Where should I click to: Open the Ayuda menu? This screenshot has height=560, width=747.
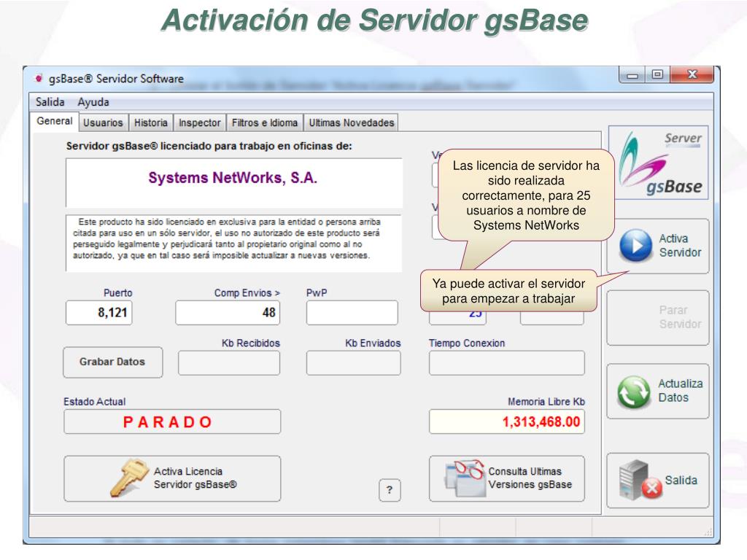[x=93, y=102]
